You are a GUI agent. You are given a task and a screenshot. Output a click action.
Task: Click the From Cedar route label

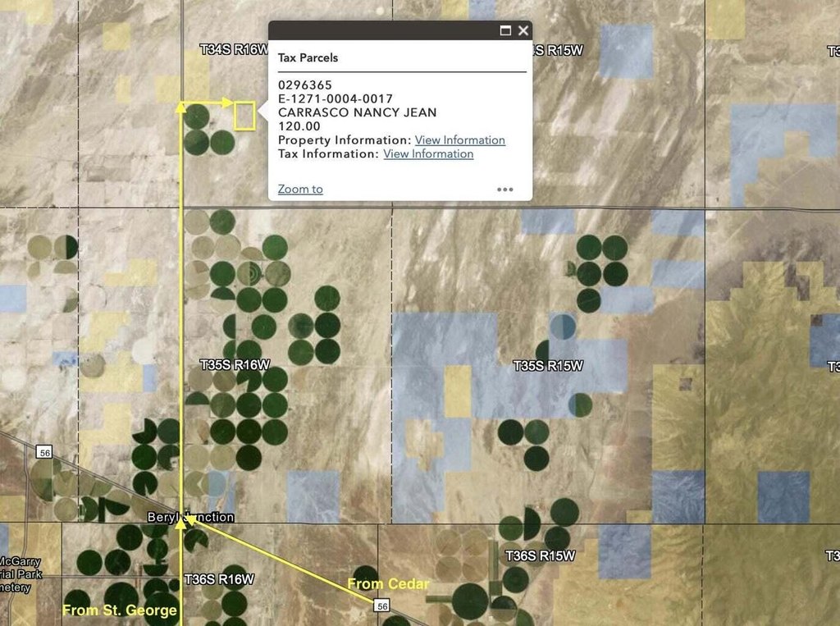click(388, 584)
